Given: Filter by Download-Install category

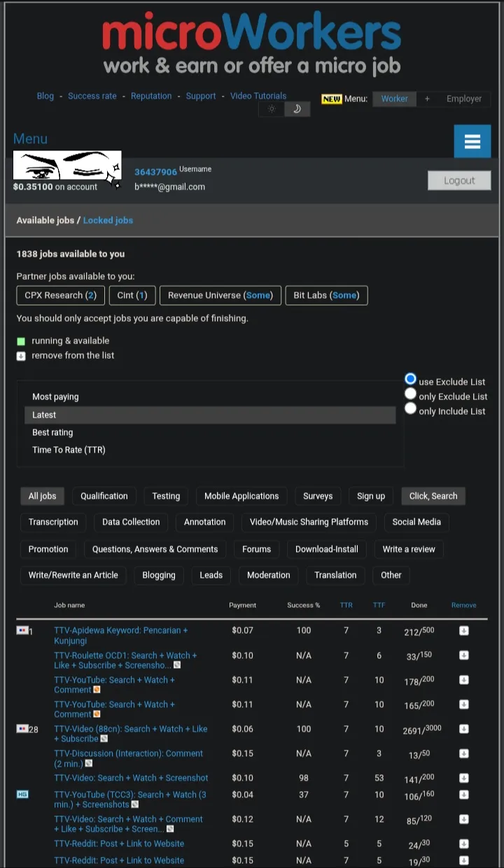Looking at the screenshot, I should pyautogui.click(x=327, y=549).
